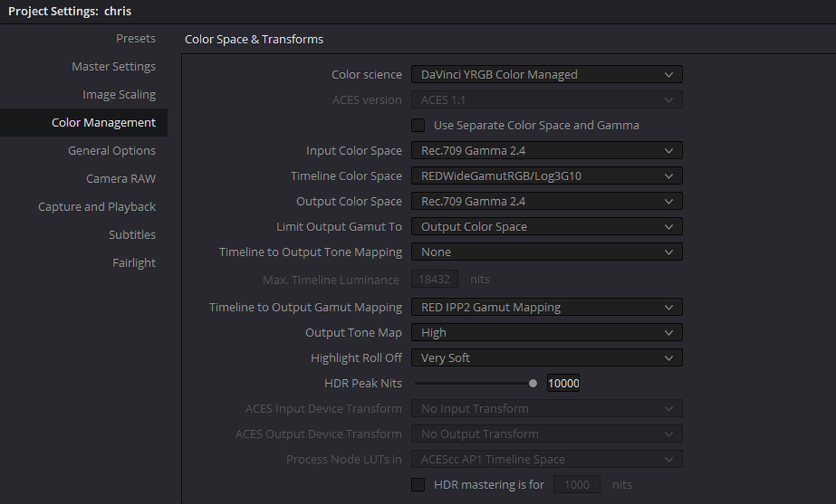Enable Use Separate Color Space and Gamma

(418, 125)
